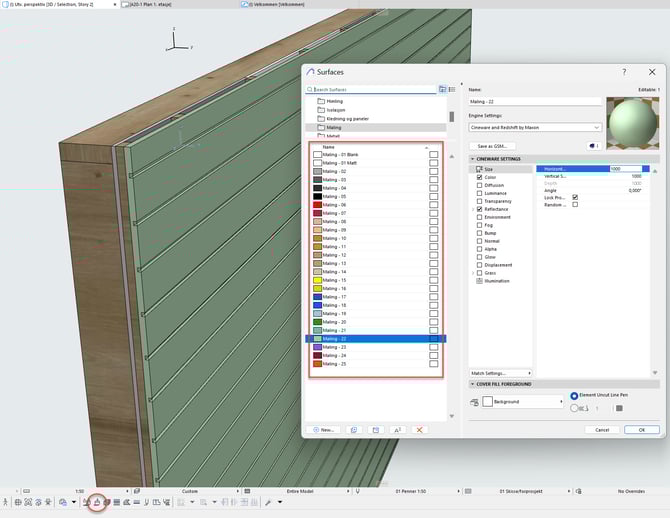Select Element Uncut Line Pen radio button
This screenshot has height=518, width=670.
click(x=574, y=396)
